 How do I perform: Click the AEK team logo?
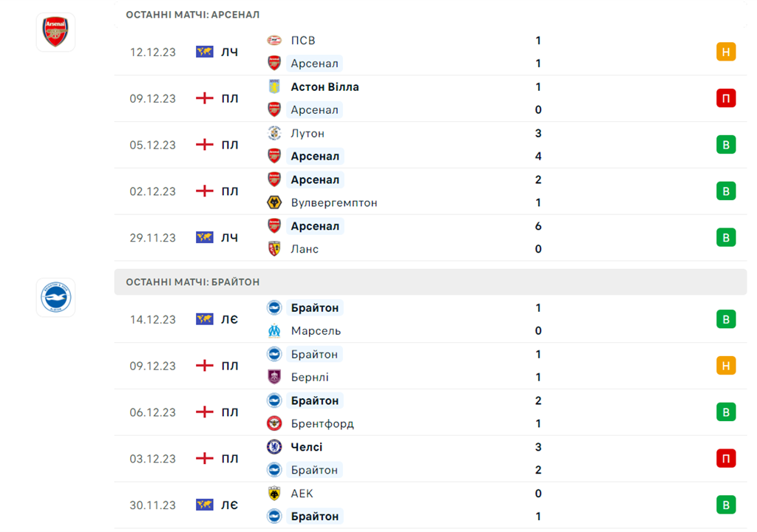tap(274, 494)
